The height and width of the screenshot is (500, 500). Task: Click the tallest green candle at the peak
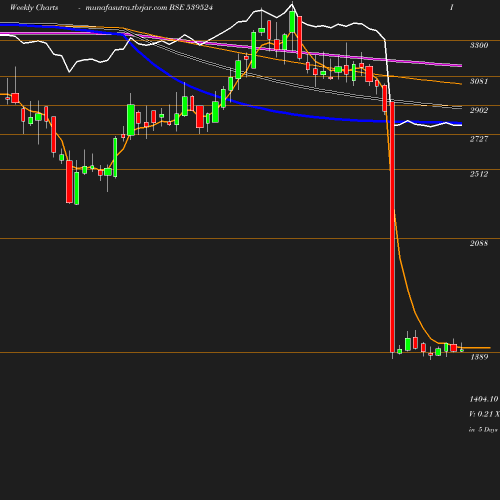292,22
